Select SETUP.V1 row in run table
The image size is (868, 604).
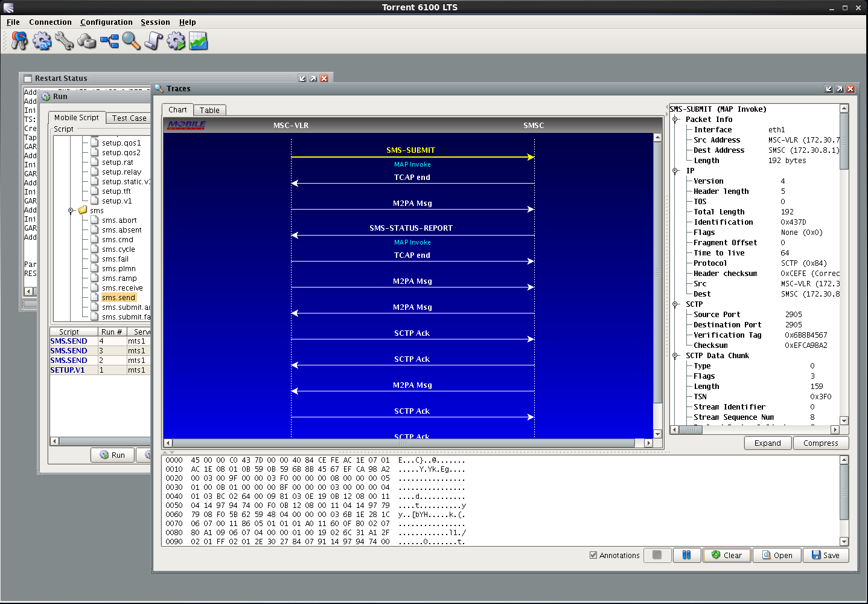(x=100, y=370)
